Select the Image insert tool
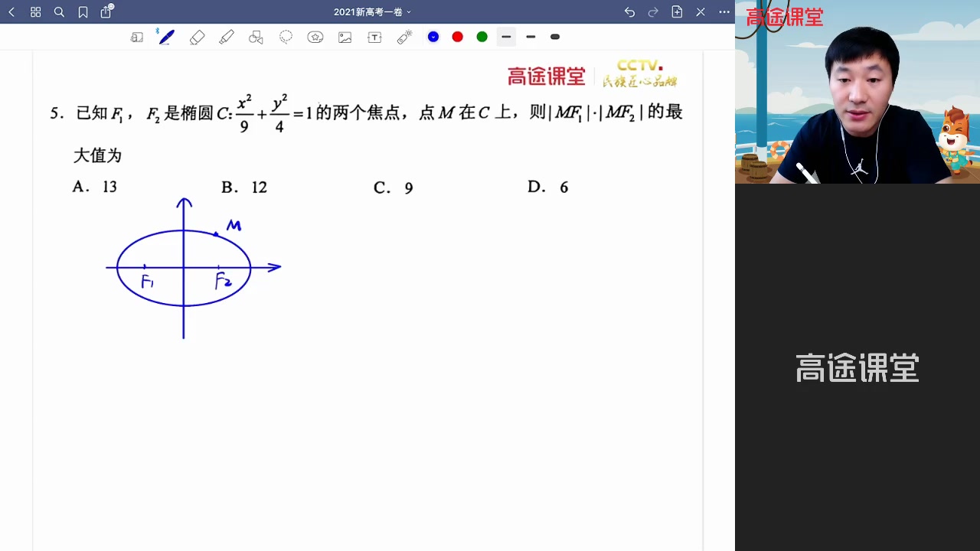This screenshot has width=980, height=551. 345,37
